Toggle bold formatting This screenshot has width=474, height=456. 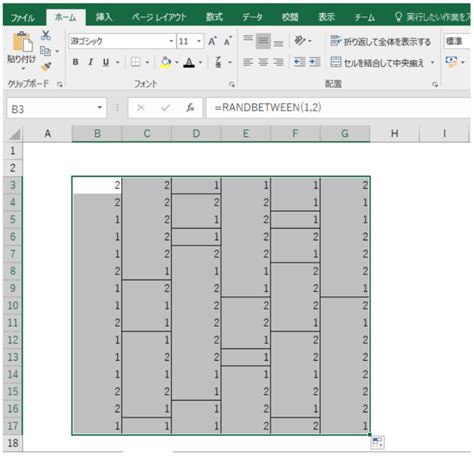click(76, 62)
